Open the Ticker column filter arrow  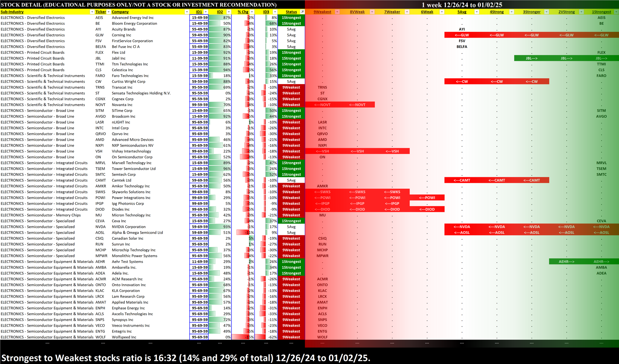pos(108,12)
